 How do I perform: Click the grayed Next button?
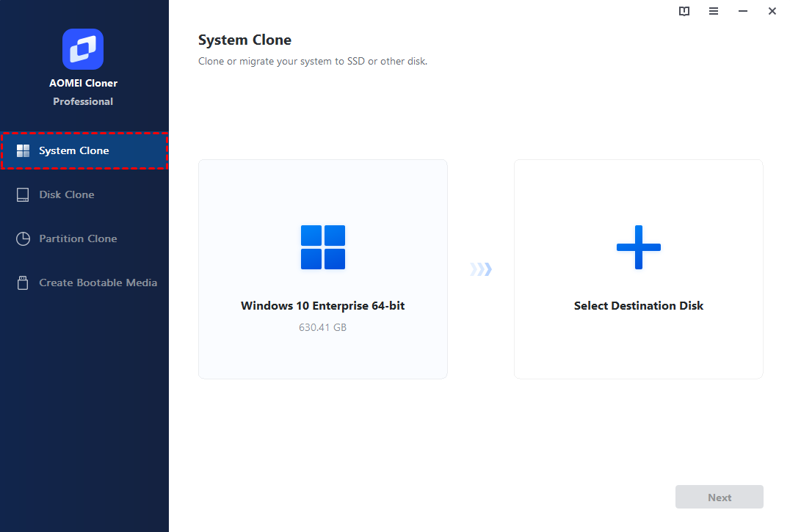[x=719, y=498]
